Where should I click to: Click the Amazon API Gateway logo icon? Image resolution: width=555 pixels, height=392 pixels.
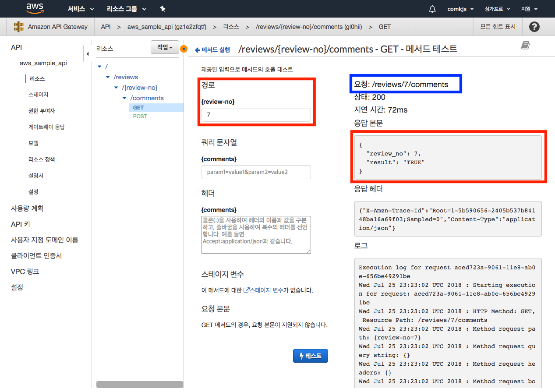[19, 27]
